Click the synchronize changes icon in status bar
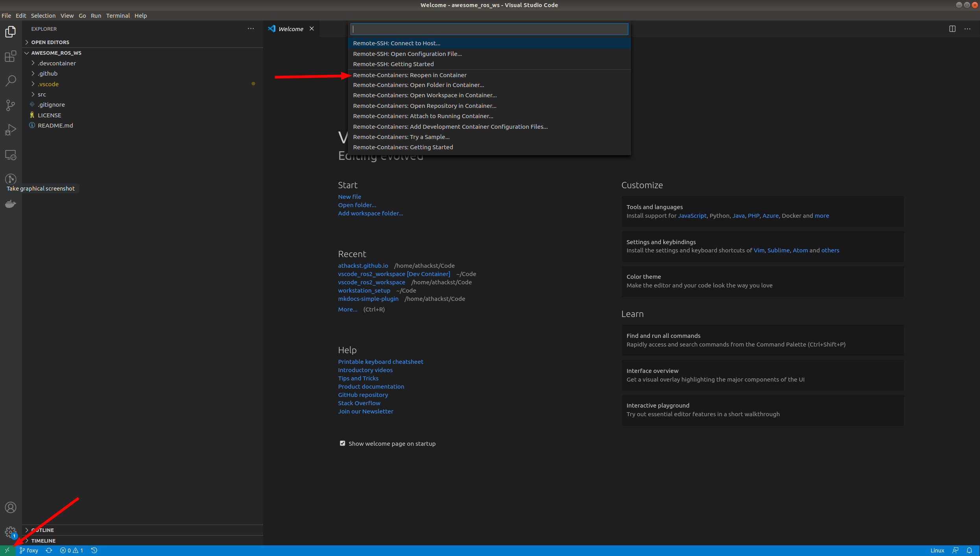The image size is (980, 556). [48, 550]
